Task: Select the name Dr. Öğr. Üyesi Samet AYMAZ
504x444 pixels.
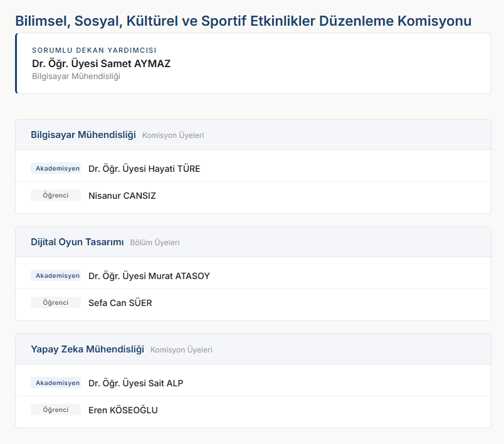Action: click(x=101, y=63)
